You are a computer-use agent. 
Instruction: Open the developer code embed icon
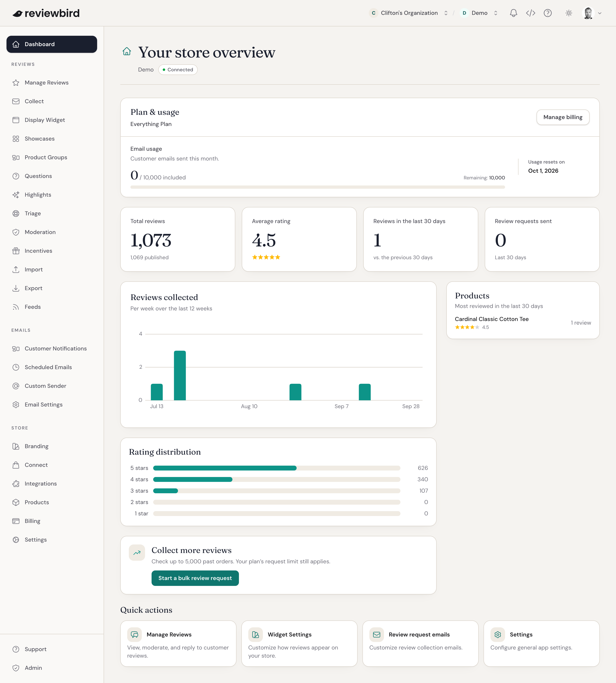click(530, 13)
